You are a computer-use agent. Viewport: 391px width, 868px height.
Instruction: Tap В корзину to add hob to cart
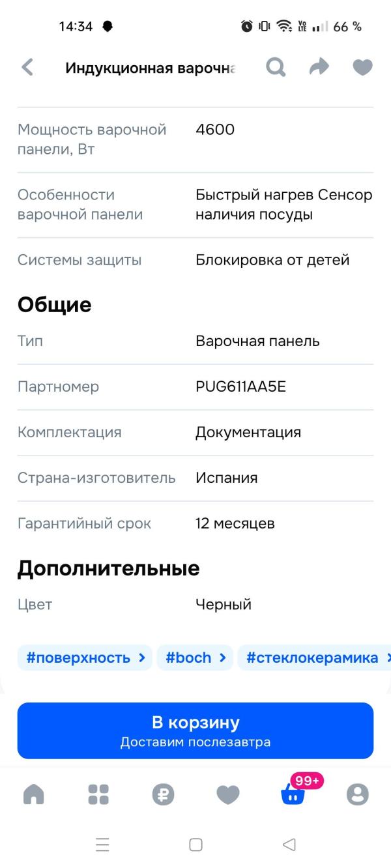point(195,729)
